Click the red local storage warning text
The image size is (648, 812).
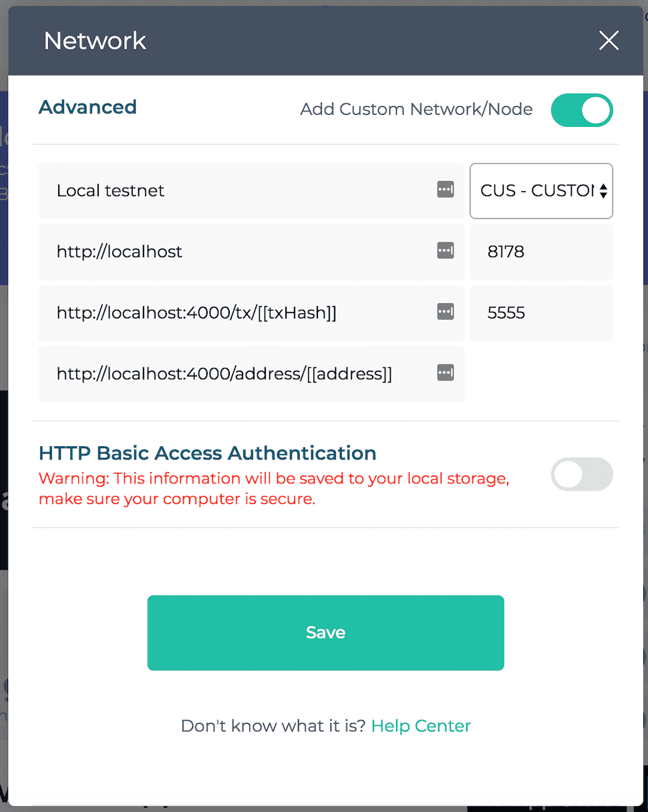pyautogui.click(x=274, y=489)
